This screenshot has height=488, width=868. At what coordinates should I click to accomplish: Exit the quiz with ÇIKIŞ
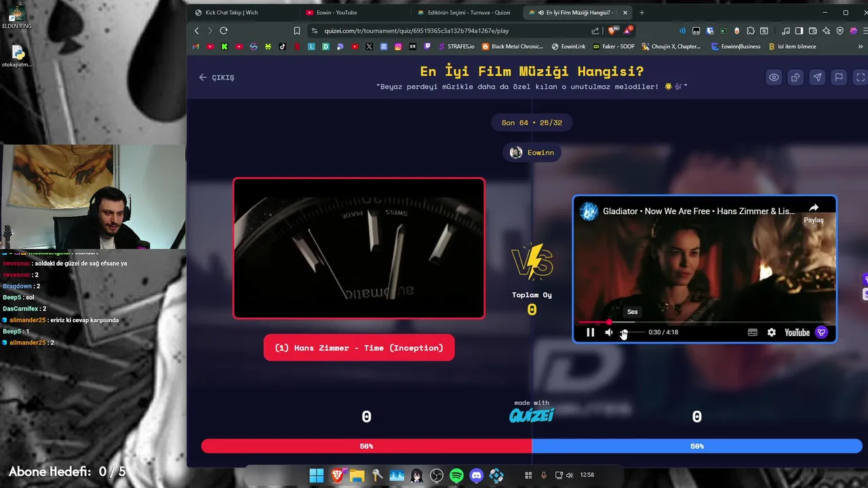217,77
